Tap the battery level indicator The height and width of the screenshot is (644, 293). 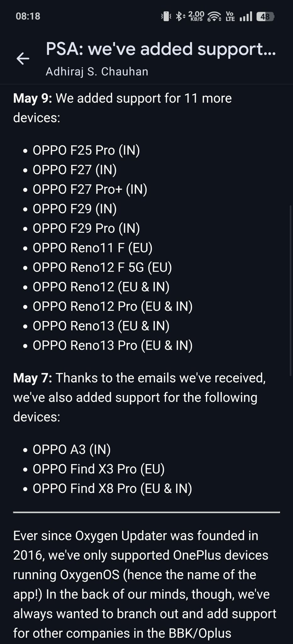(x=265, y=16)
